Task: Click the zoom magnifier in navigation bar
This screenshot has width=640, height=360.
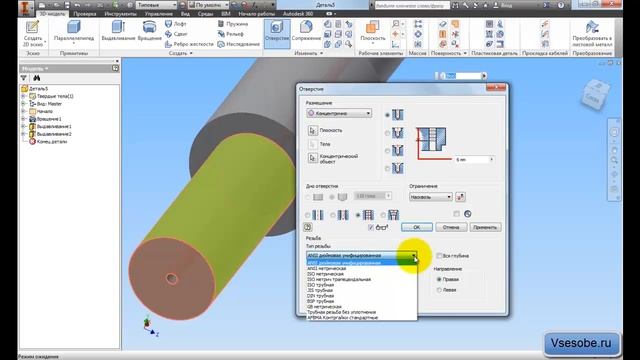Action: [614, 160]
